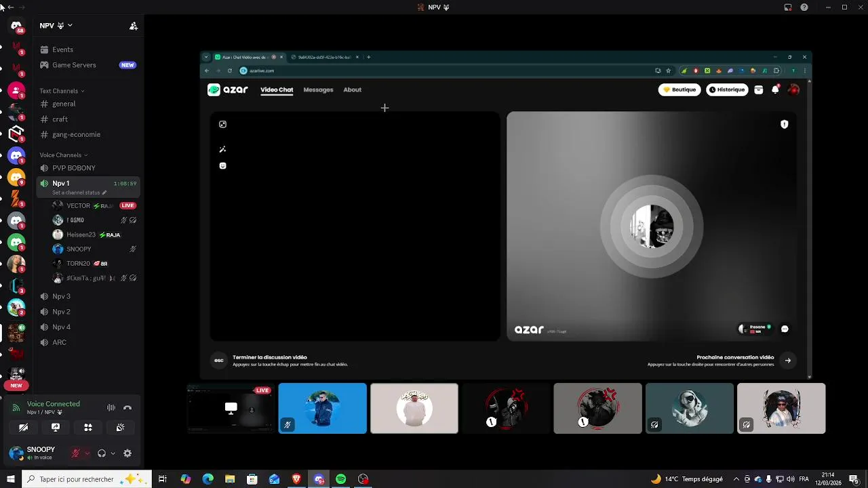Toggle deafen with the headphones icon
This screenshot has width=868, height=488.
(x=102, y=453)
